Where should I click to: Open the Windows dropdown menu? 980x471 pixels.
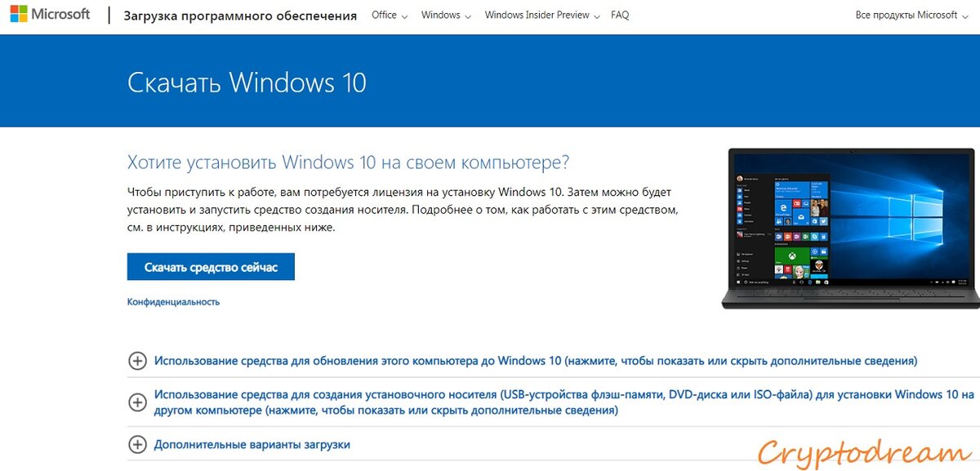[x=447, y=16]
